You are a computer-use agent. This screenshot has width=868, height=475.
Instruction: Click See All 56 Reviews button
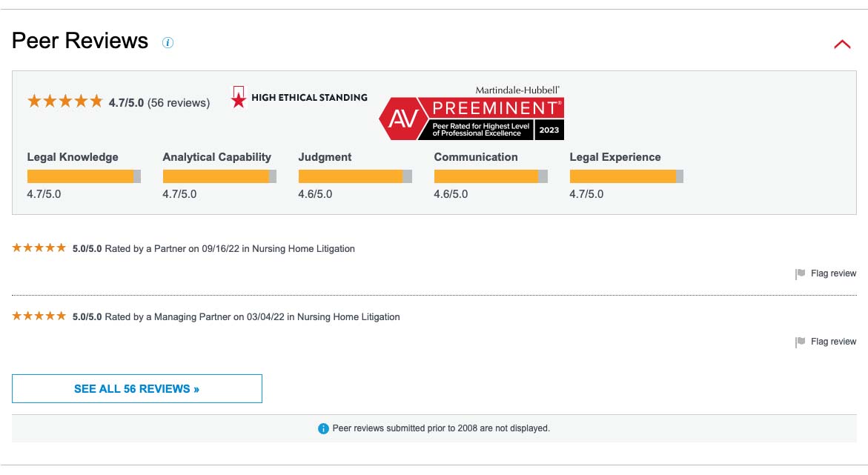tap(136, 388)
